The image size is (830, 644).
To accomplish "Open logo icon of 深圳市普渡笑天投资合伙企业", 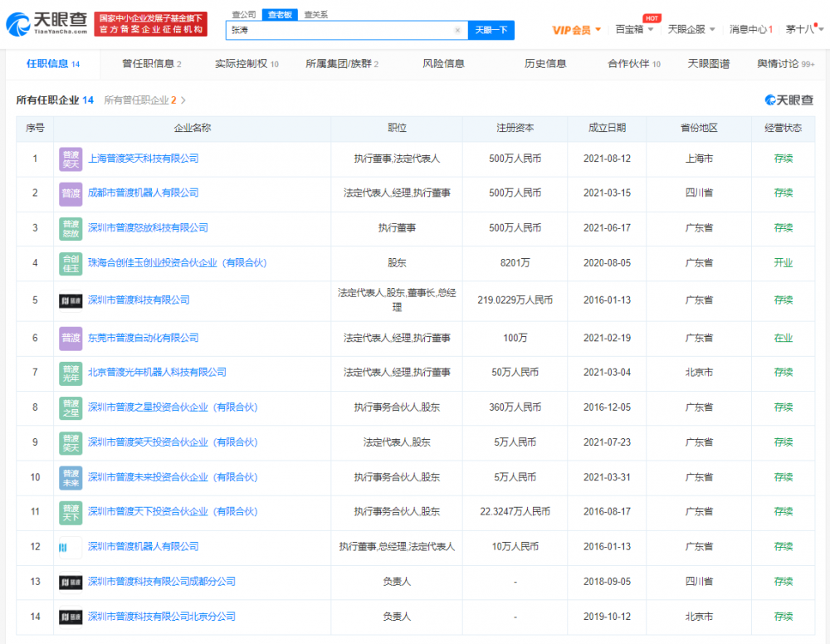I will [71, 442].
